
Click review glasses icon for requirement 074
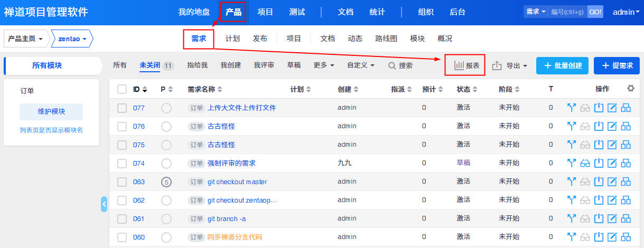click(x=585, y=164)
